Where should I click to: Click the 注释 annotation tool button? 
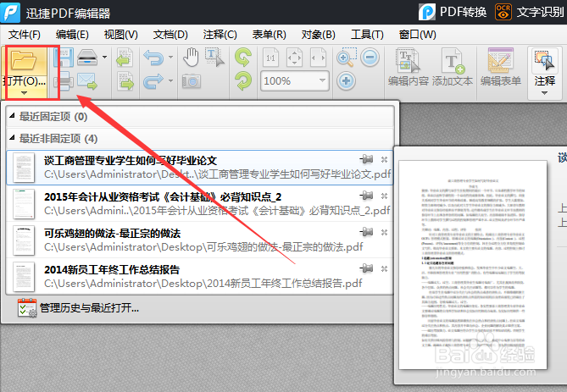[545, 67]
